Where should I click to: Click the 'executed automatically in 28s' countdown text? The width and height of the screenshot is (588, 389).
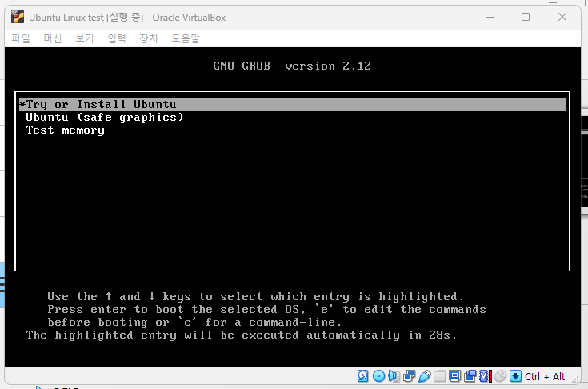point(349,335)
